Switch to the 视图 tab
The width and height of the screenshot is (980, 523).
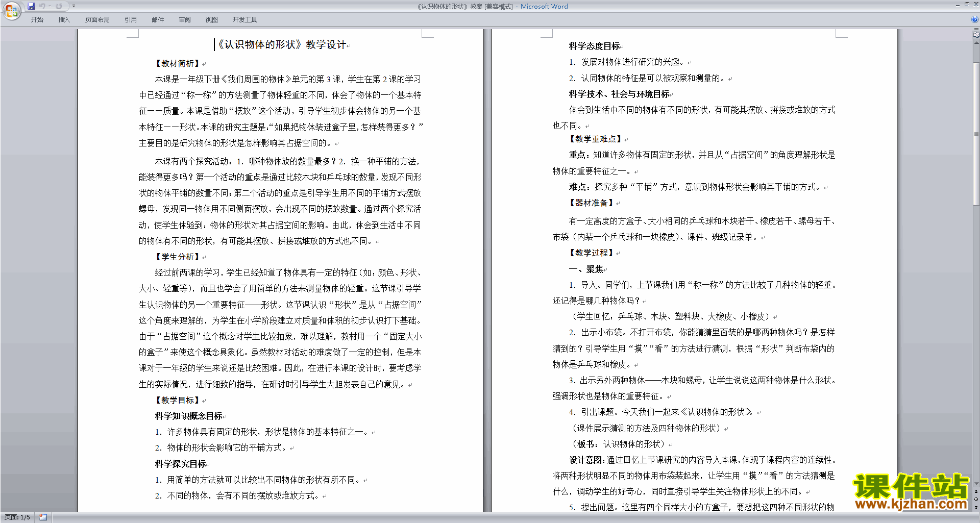pos(212,20)
